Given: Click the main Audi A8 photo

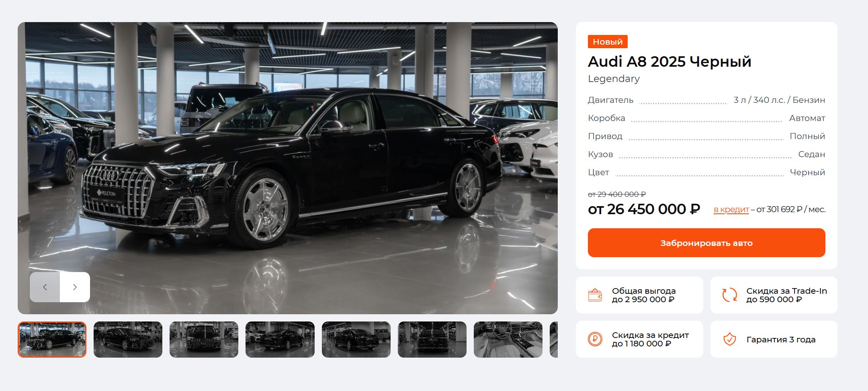Looking at the screenshot, I should tap(288, 168).
